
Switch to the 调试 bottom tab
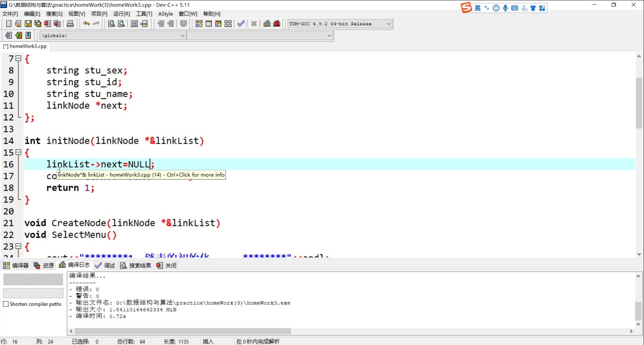105,265
